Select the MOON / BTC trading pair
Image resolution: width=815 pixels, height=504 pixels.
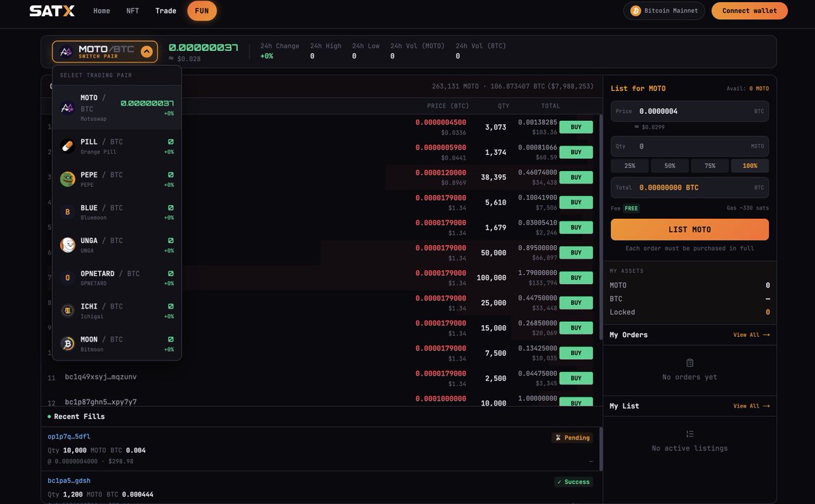[x=117, y=344]
